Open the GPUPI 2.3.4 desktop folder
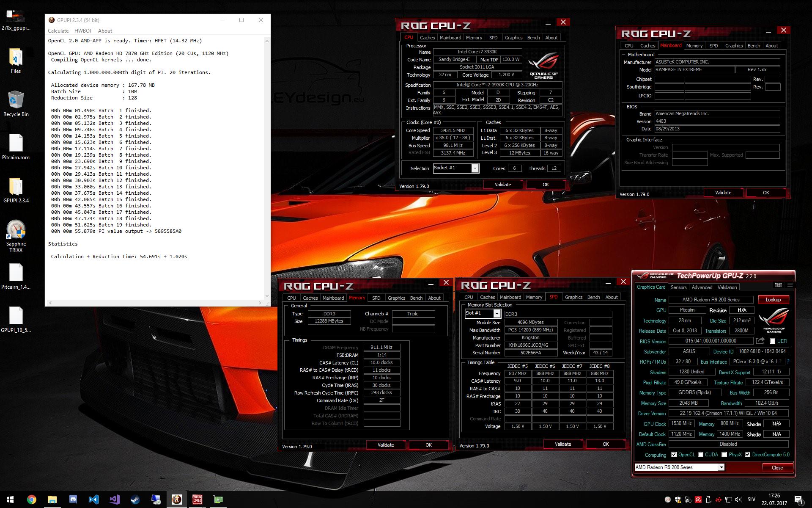 click(16, 190)
